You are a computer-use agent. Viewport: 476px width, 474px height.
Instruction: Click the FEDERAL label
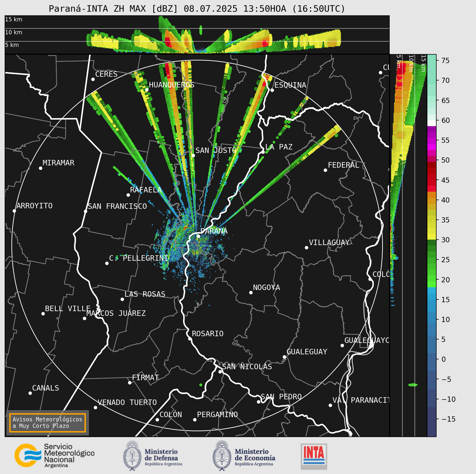tap(344, 165)
